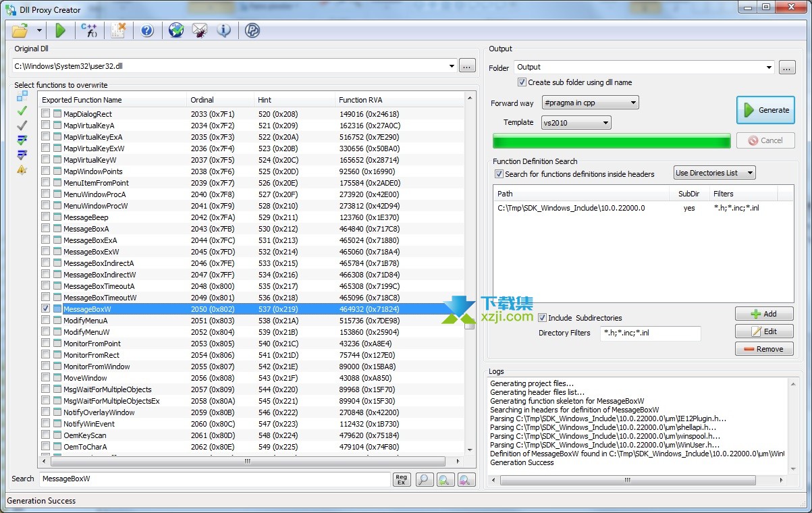Click the globe with checkmark toolbar icon
Screen dimensions: 812x513
176,30
